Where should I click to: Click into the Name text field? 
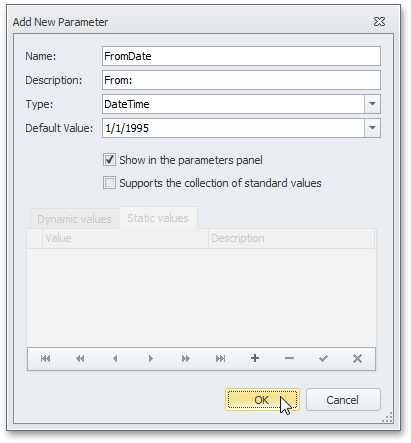pyautogui.click(x=241, y=56)
